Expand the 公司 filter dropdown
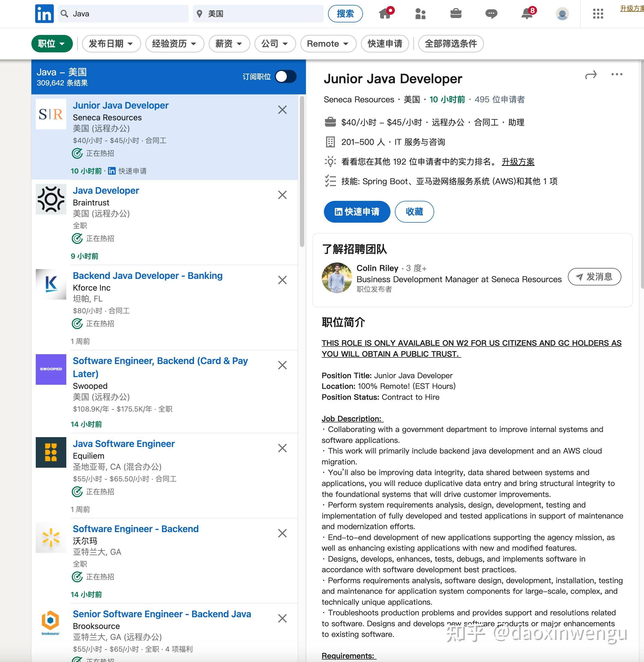The height and width of the screenshot is (662, 644). [x=275, y=44]
